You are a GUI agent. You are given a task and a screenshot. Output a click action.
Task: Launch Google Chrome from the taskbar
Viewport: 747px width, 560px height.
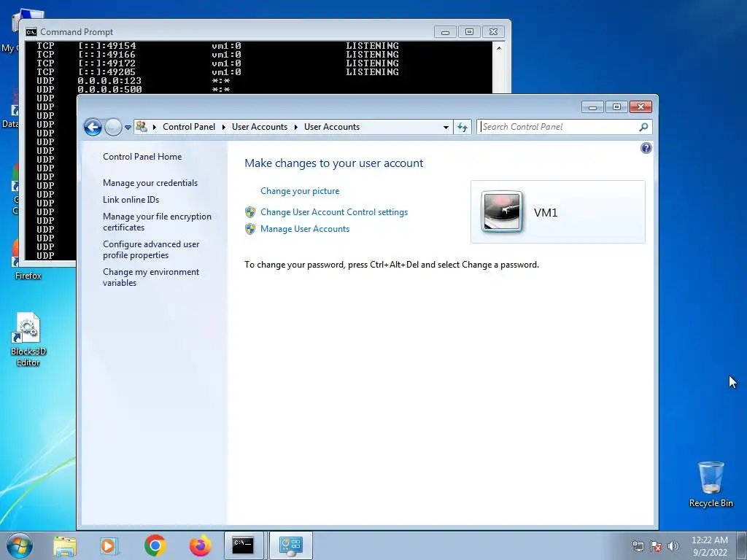coord(155,545)
